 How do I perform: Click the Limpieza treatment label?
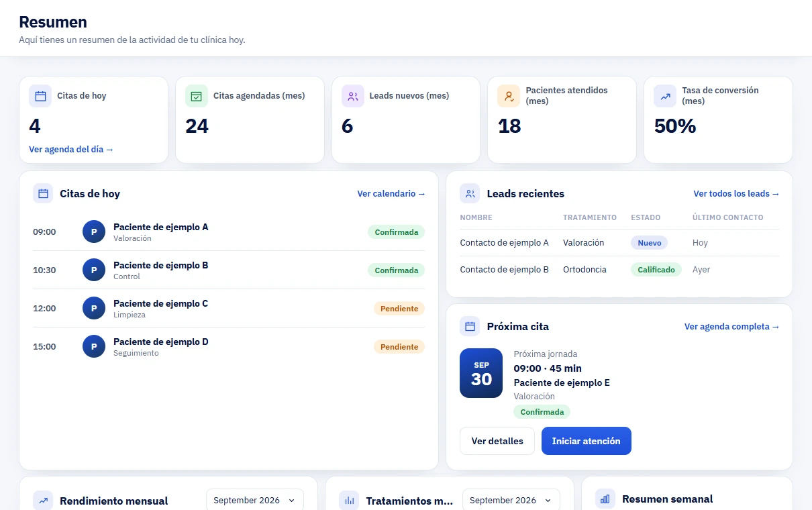130,315
